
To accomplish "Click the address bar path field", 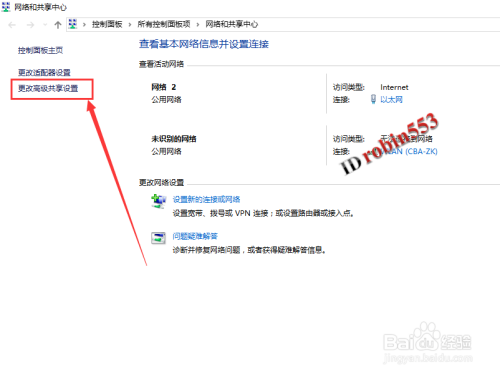I will click(283, 24).
